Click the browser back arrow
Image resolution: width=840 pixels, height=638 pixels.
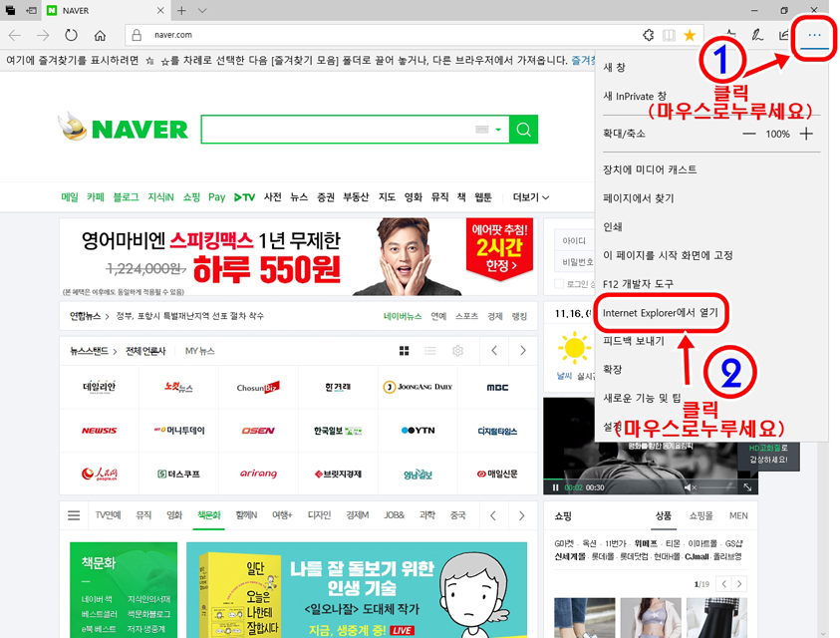coord(15,35)
